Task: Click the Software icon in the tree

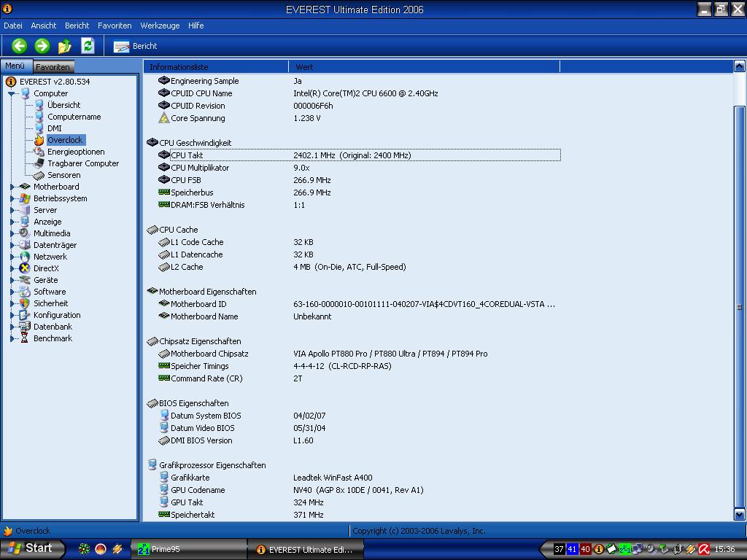Action: click(x=25, y=292)
